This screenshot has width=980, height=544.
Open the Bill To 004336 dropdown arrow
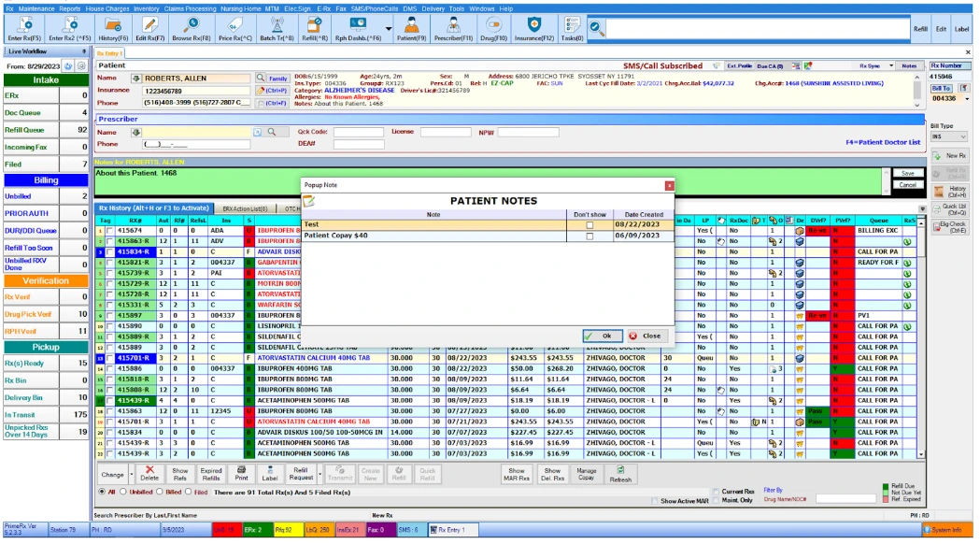(967, 99)
